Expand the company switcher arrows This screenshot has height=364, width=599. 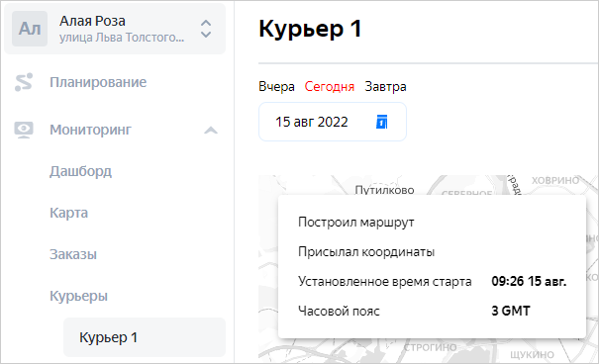click(x=206, y=29)
